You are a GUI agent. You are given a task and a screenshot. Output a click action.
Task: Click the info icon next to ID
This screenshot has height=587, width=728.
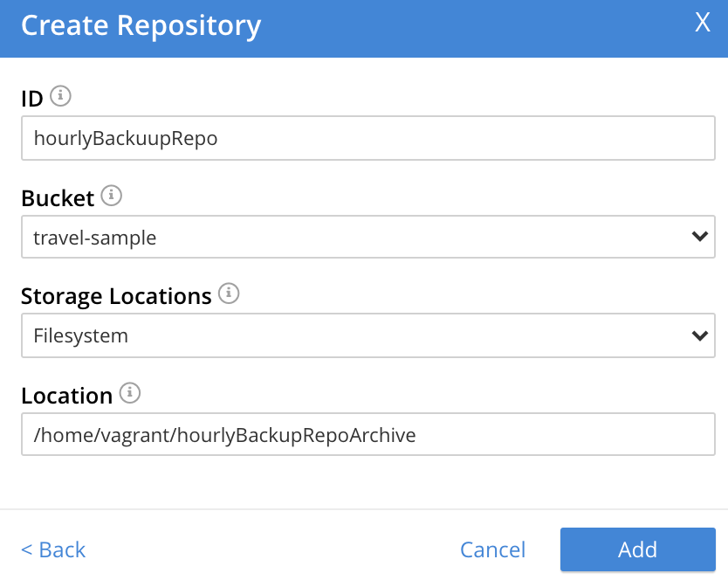pyautogui.click(x=59, y=97)
